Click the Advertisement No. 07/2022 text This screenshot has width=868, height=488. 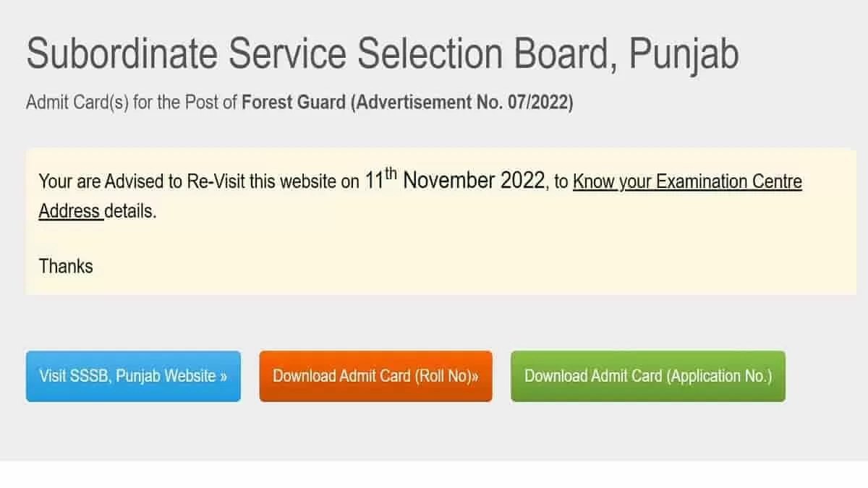[462, 103]
